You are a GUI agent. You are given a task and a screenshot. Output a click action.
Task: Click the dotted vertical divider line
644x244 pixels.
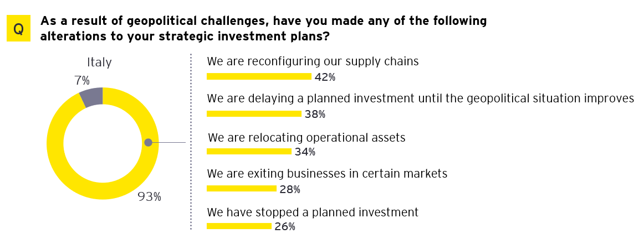(191, 142)
